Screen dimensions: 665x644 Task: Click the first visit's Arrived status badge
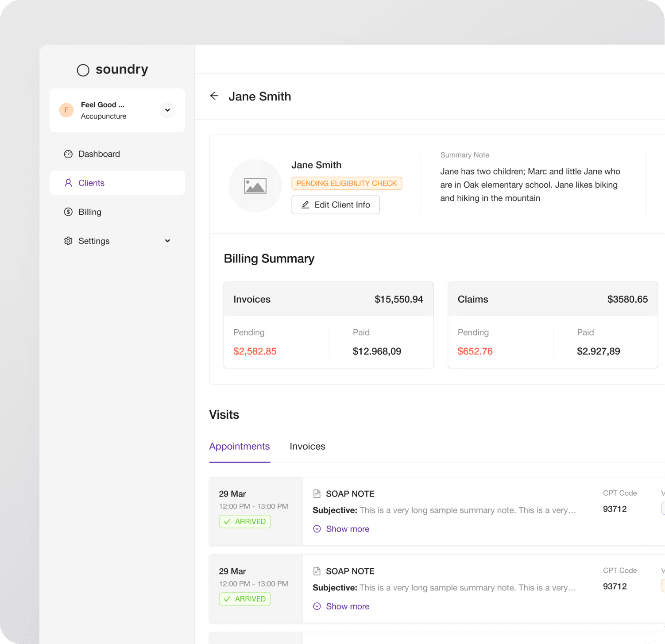(x=245, y=521)
